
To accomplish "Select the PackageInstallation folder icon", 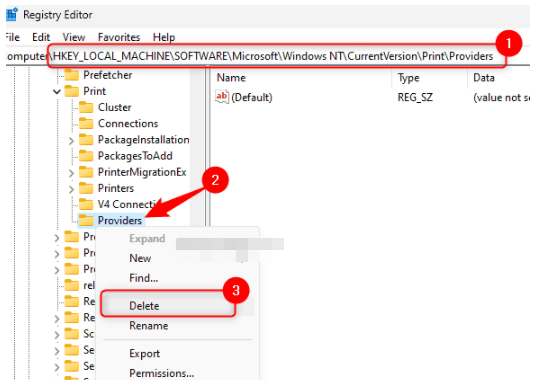I will pos(86,140).
